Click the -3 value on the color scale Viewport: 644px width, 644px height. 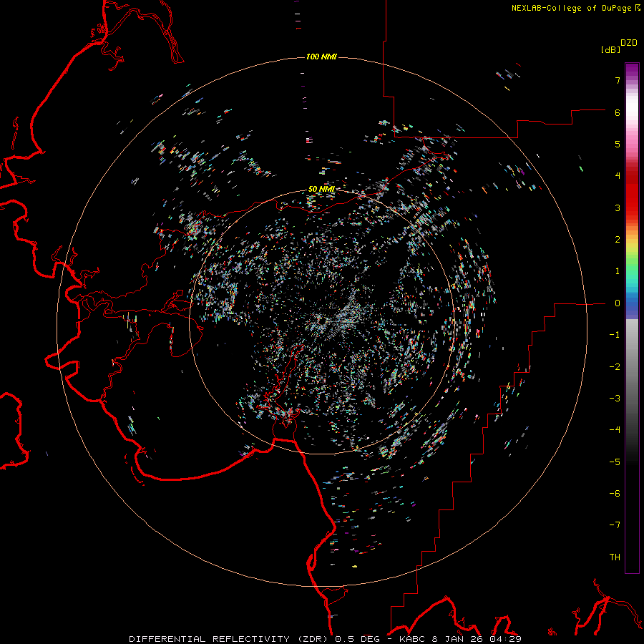coord(615,399)
